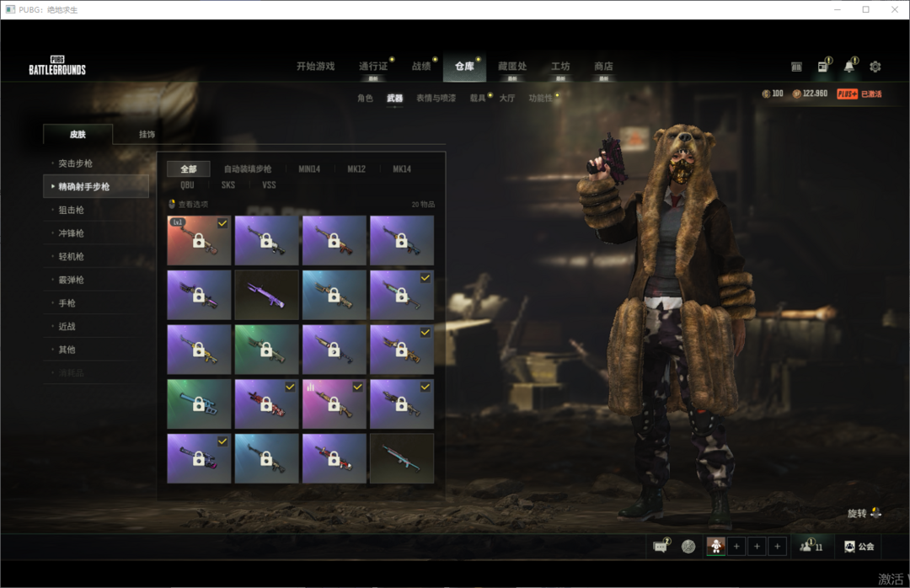Click the 查看选项 view options label
Viewport: 910px width, 588px height.
click(x=193, y=205)
